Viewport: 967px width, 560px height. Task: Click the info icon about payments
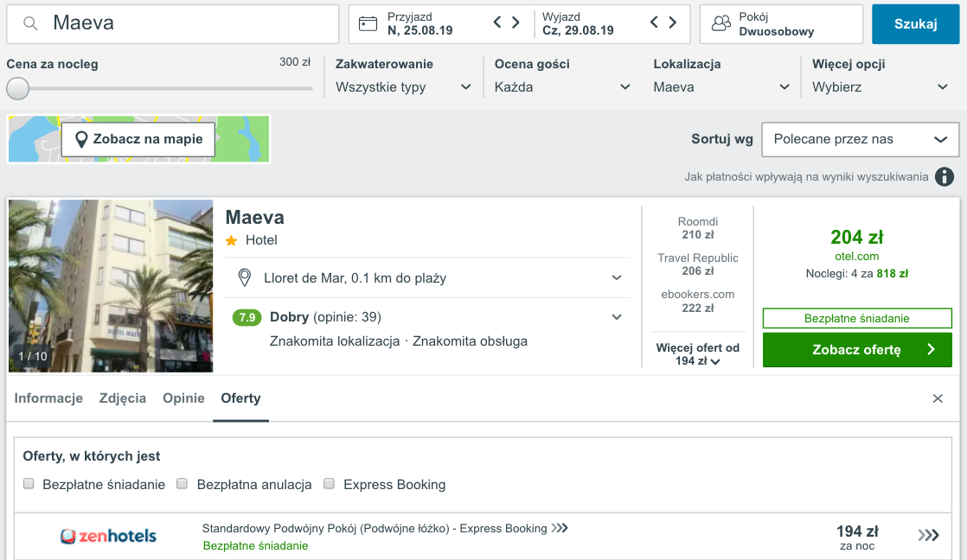945,177
